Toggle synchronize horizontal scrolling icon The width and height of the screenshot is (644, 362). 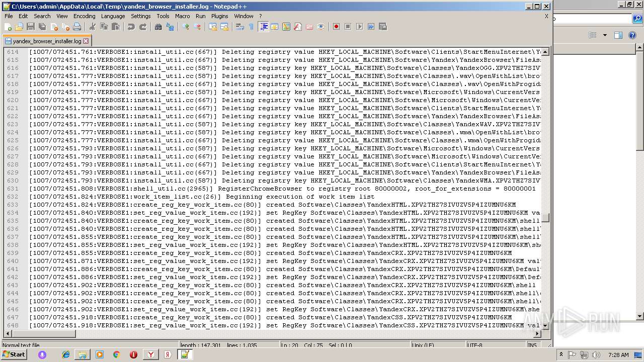(x=224, y=27)
